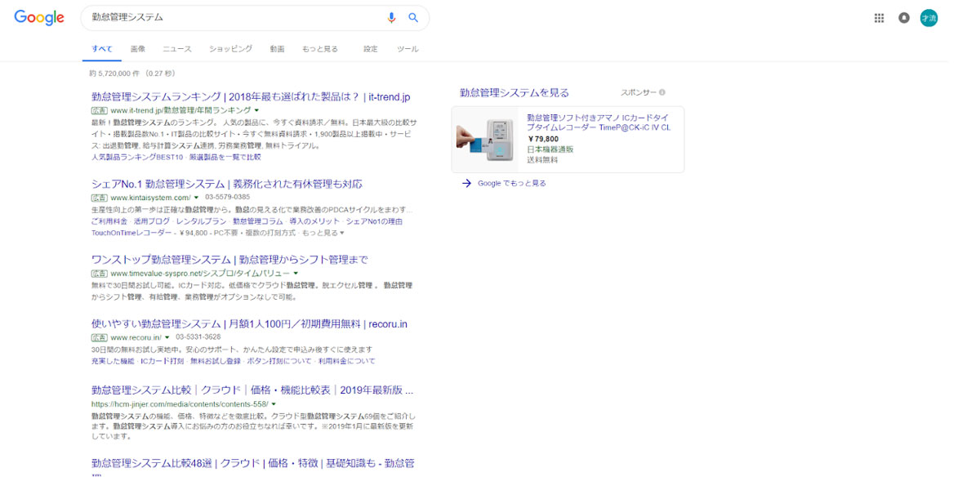Expand dropdown arrow beside it-trend.jp URL

256,110
